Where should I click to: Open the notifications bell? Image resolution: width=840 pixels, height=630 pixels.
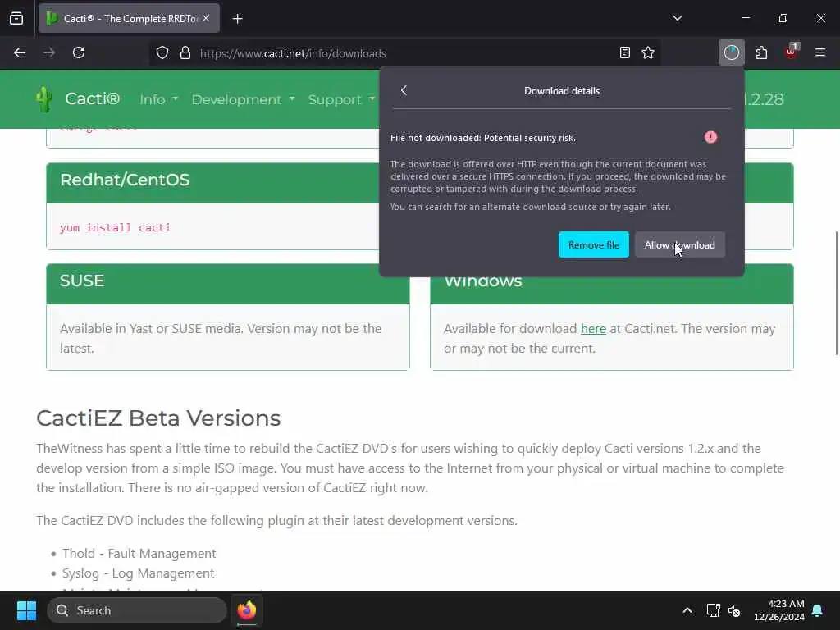(x=818, y=610)
